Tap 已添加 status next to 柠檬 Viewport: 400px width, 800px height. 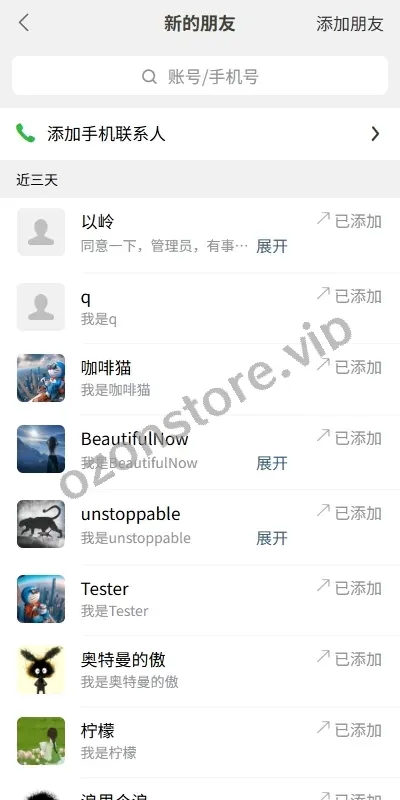(x=349, y=730)
